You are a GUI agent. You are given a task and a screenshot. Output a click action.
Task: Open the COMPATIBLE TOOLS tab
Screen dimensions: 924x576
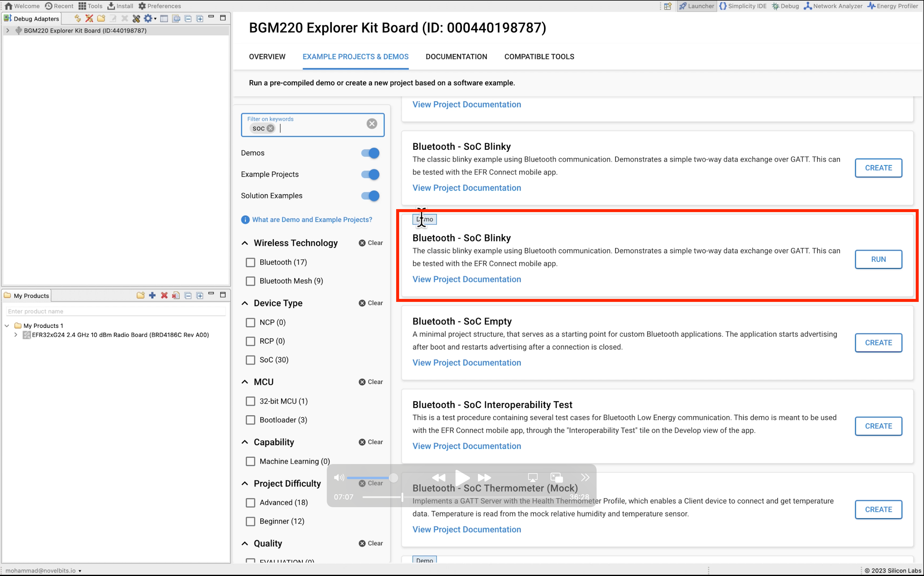539,56
